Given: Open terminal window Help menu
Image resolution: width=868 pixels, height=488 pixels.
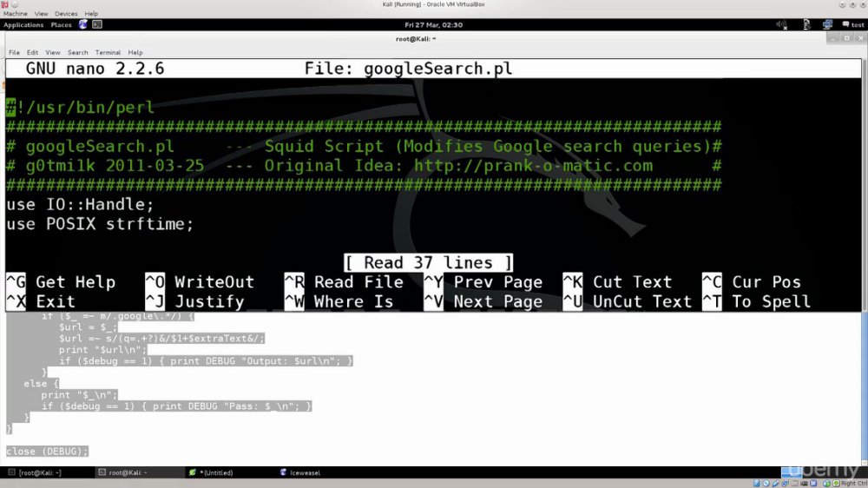Looking at the screenshot, I should 135,53.
